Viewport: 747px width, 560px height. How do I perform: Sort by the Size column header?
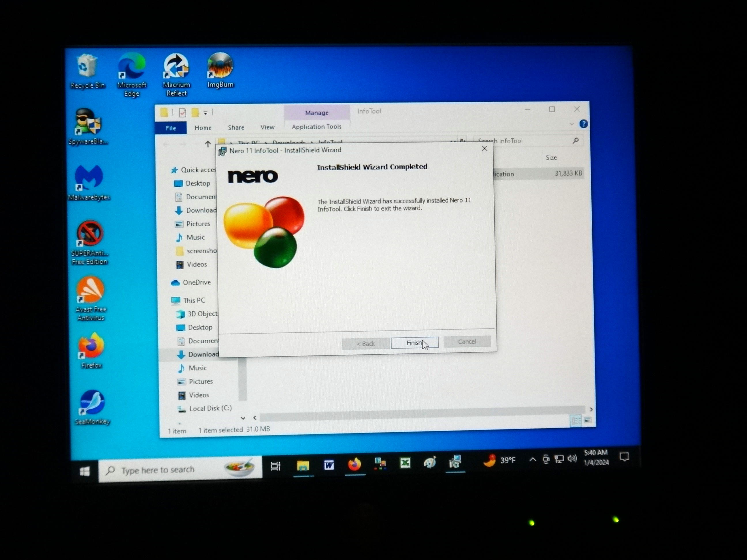(x=551, y=157)
